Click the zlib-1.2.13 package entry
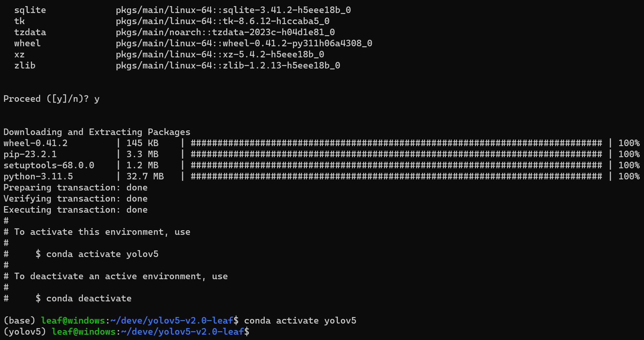 click(x=228, y=65)
